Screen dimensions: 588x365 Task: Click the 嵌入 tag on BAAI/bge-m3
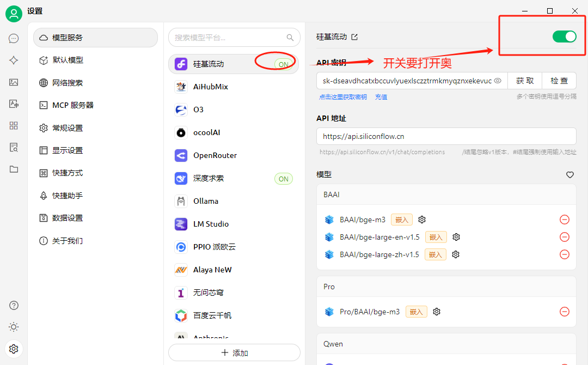pyautogui.click(x=402, y=220)
